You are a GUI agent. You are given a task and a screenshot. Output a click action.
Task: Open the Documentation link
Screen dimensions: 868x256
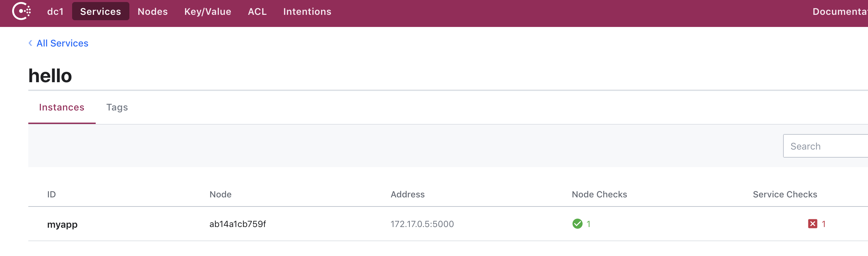(840, 11)
